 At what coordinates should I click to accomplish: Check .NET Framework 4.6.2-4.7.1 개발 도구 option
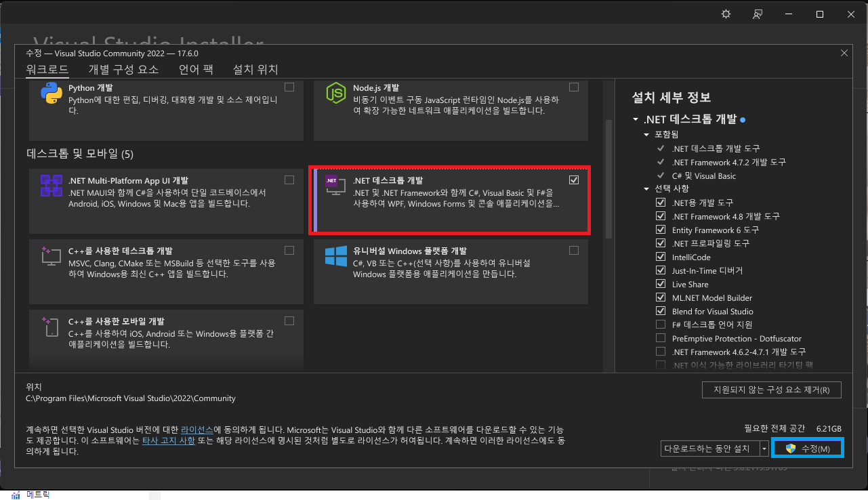pos(661,352)
